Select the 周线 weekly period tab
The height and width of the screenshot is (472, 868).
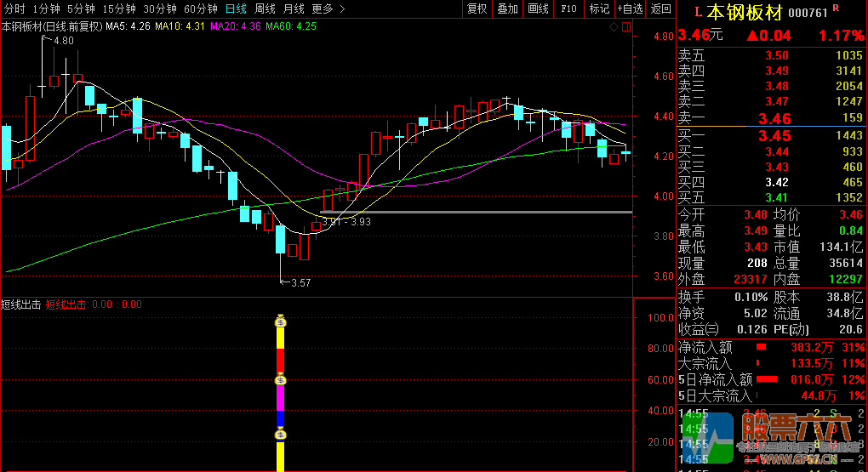click(265, 9)
